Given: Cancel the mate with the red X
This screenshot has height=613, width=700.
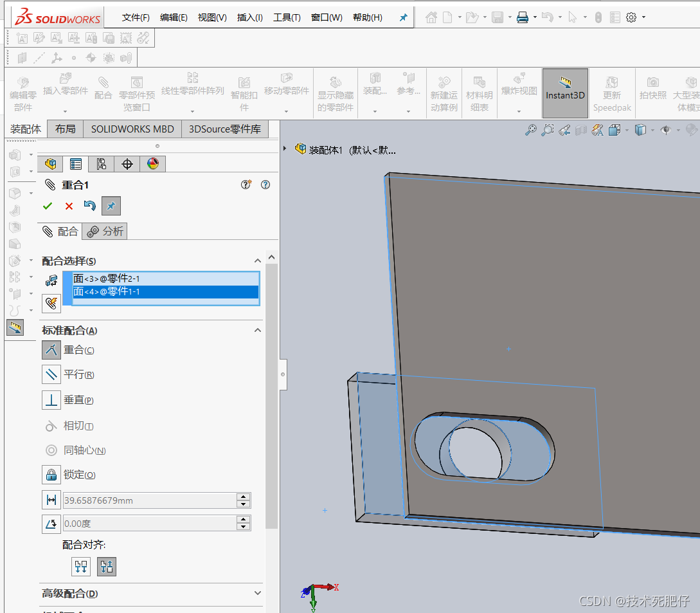Looking at the screenshot, I should pyautogui.click(x=69, y=206).
